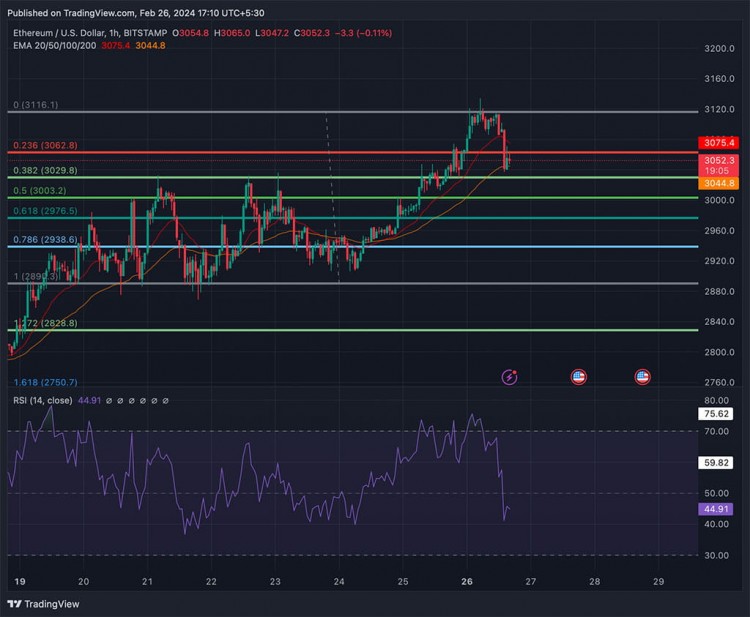The image size is (750, 617).
Task: Click date 26 on the time axis
Action: pyautogui.click(x=465, y=581)
